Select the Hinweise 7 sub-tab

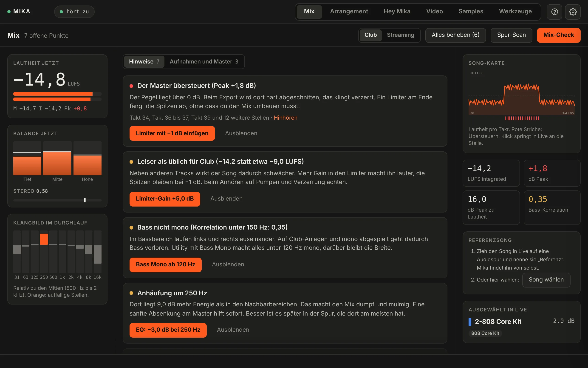144,62
